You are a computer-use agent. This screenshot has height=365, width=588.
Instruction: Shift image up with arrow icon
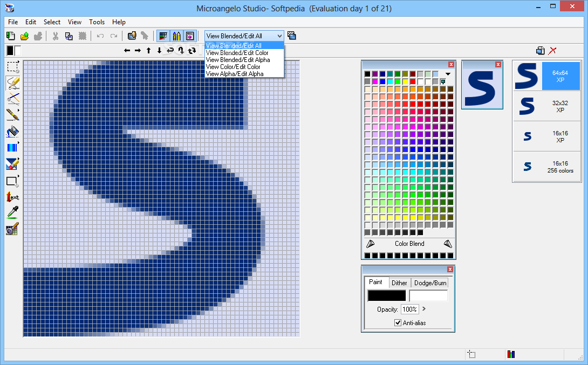pos(148,50)
